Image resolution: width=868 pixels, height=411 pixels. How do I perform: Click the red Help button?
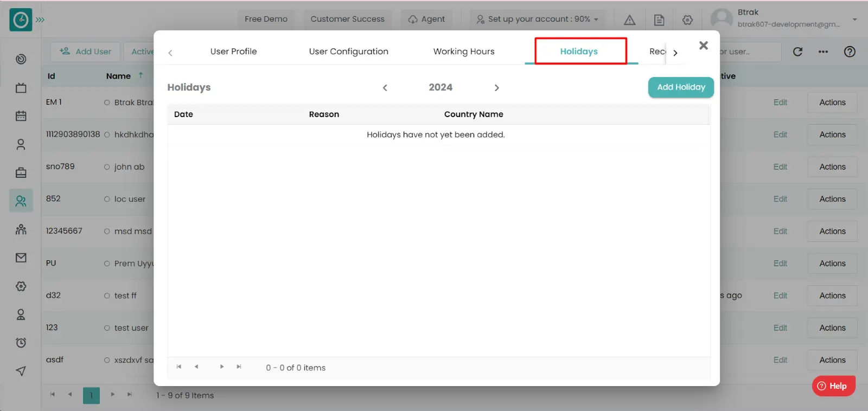coord(833,386)
